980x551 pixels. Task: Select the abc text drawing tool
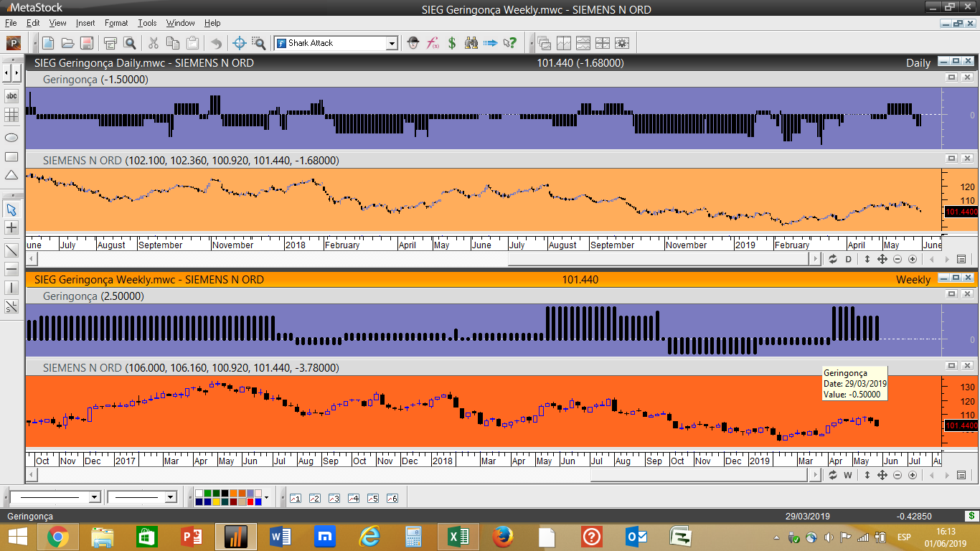tap(11, 96)
